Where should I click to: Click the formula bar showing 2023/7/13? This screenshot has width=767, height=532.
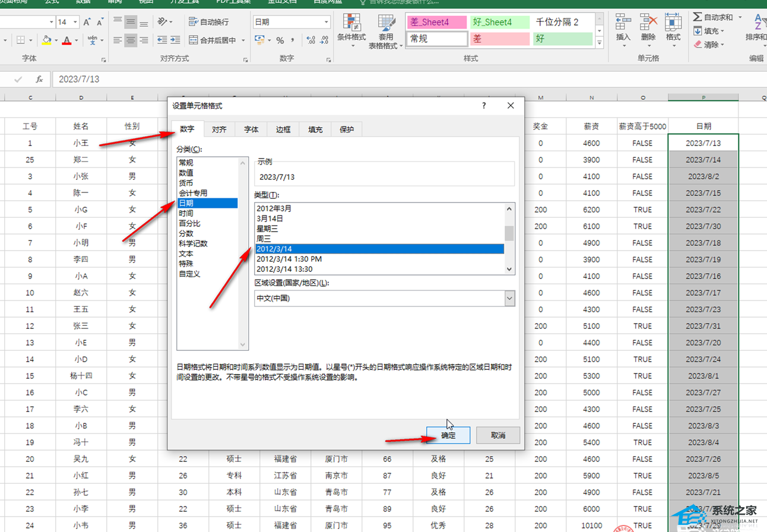(x=410, y=79)
